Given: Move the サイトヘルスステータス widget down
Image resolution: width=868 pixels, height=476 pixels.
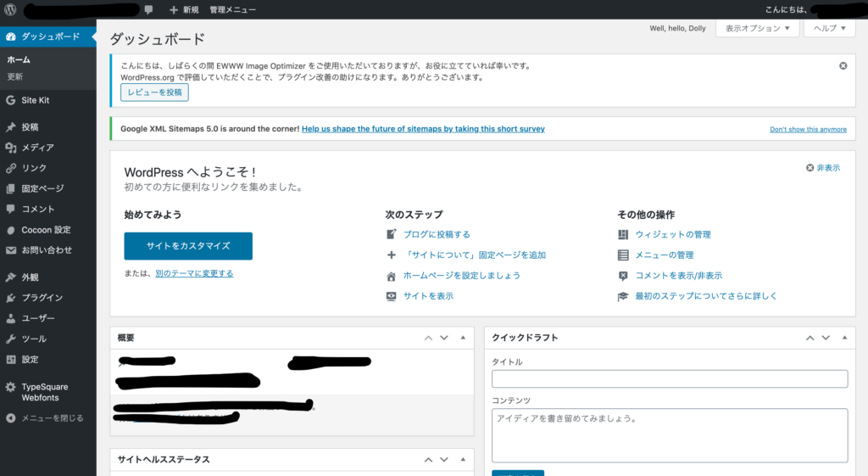Looking at the screenshot, I should (444, 459).
